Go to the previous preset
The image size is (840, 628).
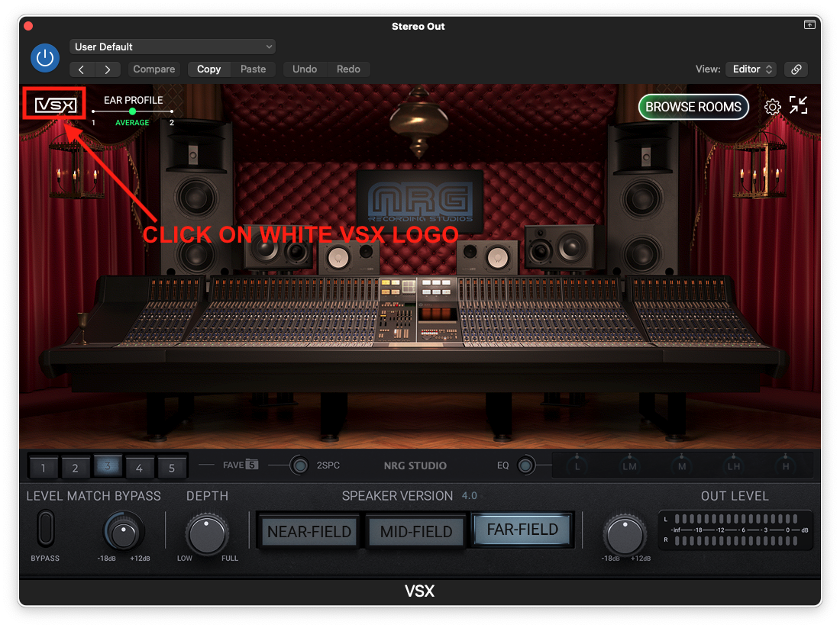(82, 69)
